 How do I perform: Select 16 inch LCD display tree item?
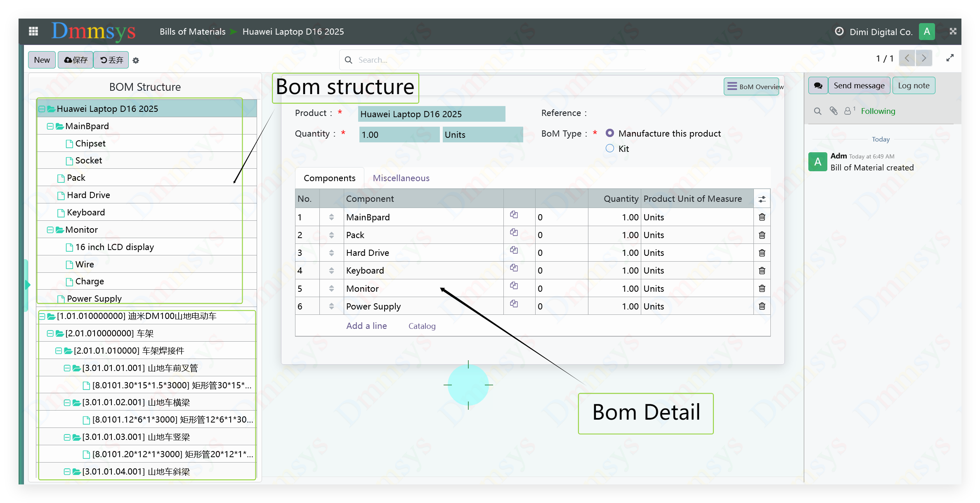pos(114,247)
